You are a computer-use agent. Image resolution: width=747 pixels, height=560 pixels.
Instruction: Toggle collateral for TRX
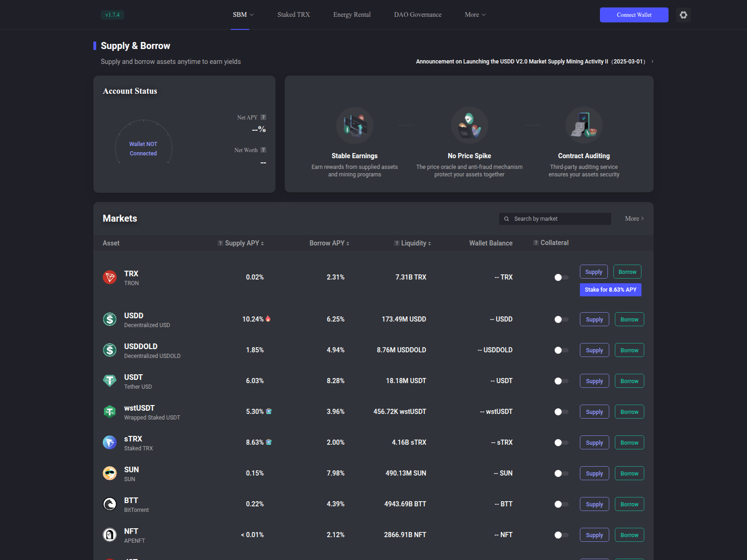coord(561,277)
